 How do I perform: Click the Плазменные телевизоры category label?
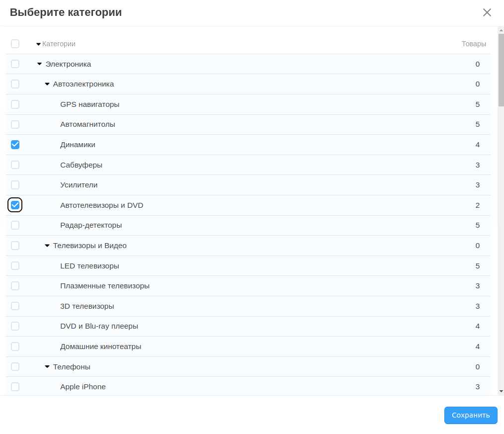[104, 286]
